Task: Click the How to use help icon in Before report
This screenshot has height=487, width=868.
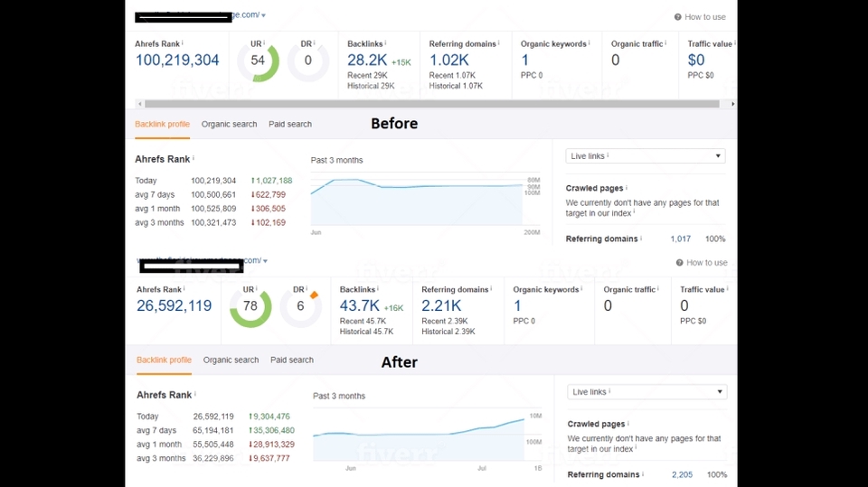Action: tap(677, 17)
